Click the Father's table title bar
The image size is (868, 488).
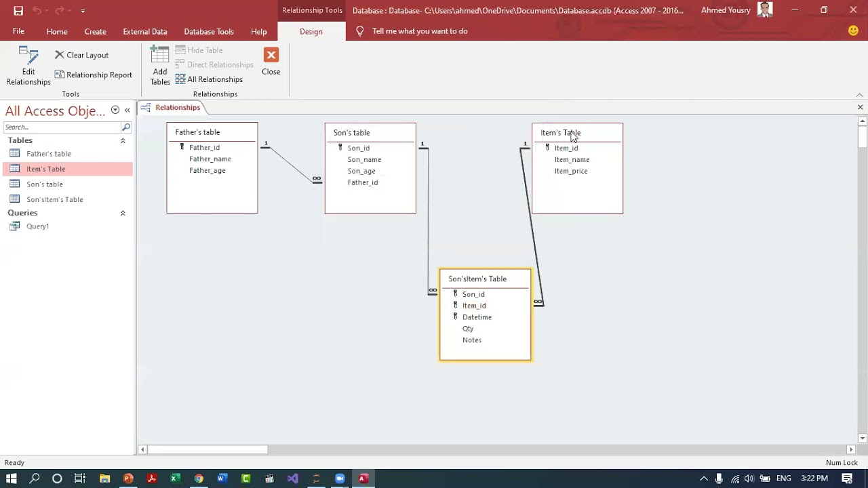[x=212, y=132]
